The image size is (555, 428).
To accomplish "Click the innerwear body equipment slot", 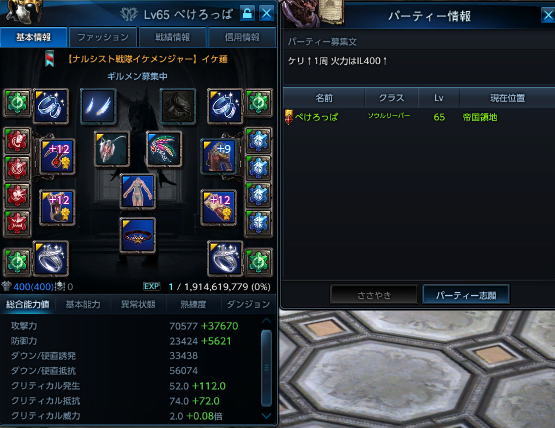I will tap(138, 192).
